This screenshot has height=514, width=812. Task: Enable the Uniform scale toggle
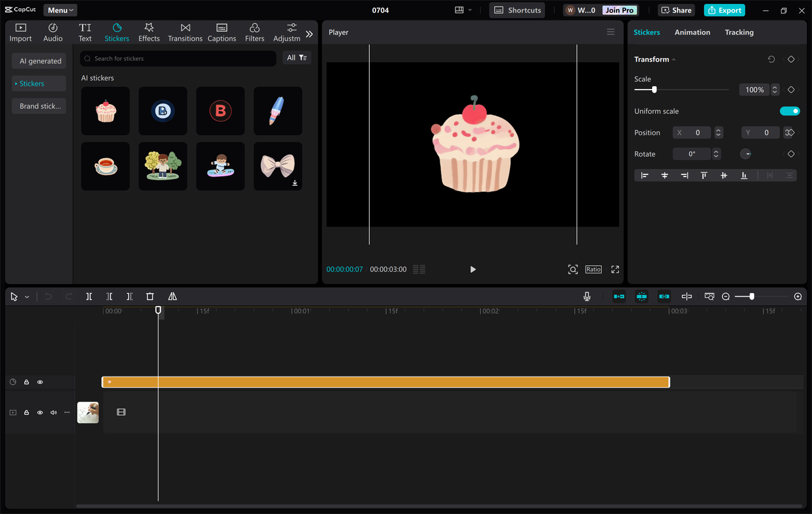790,110
